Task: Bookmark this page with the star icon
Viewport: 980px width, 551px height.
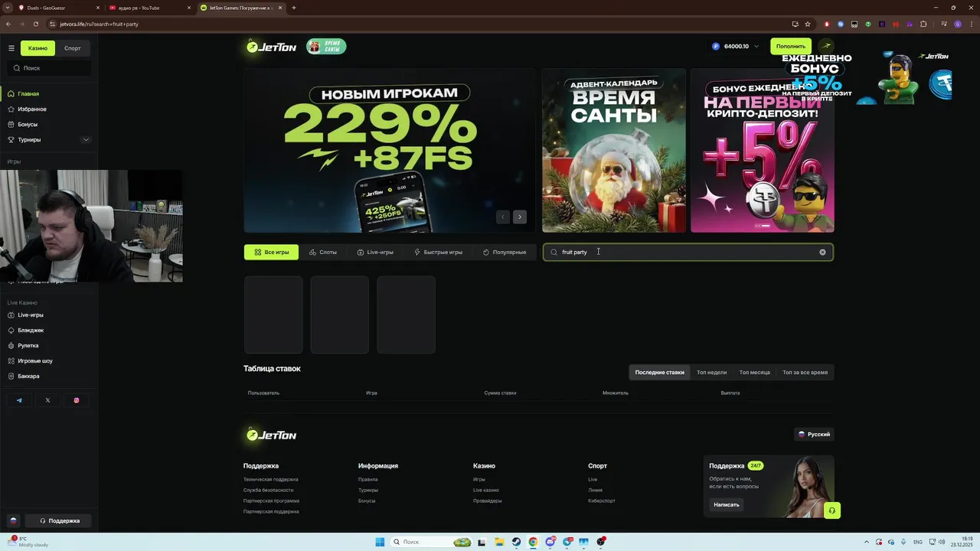Action: [808, 24]
